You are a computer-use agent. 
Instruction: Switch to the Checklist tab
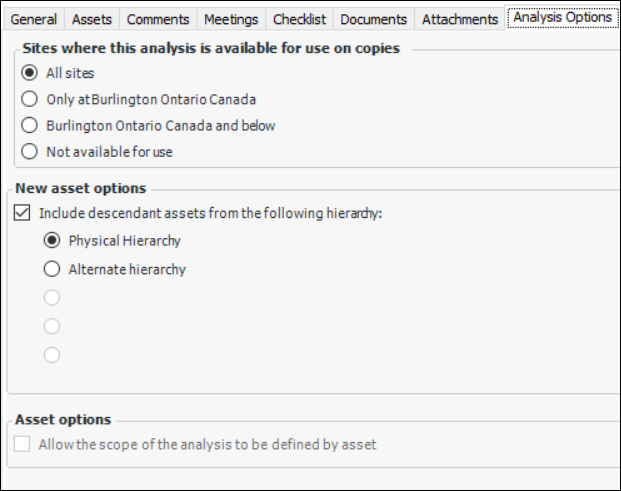(299, 19)
